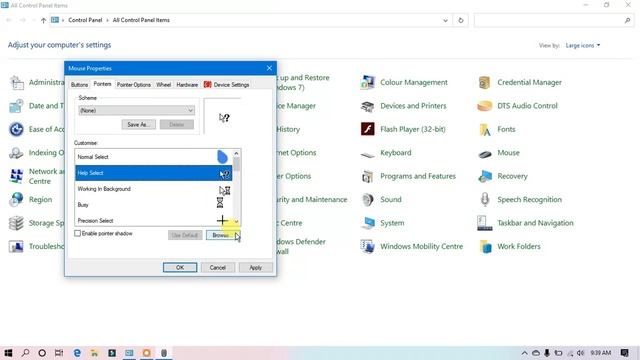Open View by Large icons dropdown

pyautogui.click(x=582, y=45)
